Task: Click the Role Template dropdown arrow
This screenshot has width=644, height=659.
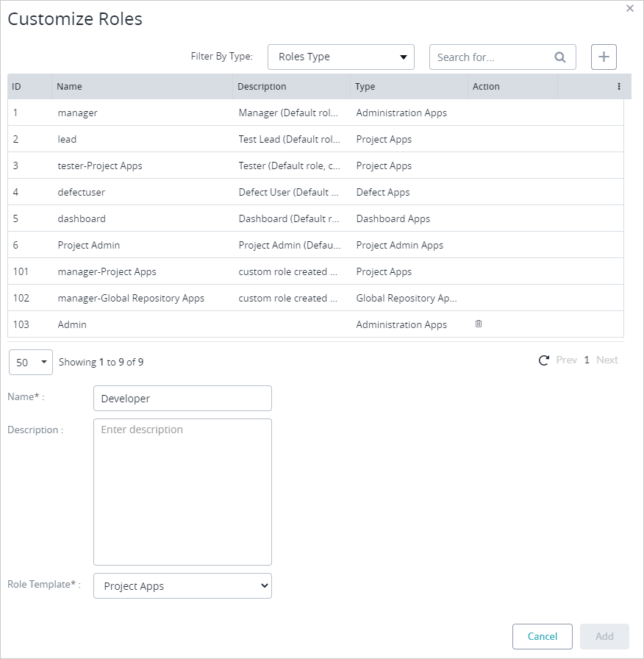Action: point(265,585)
